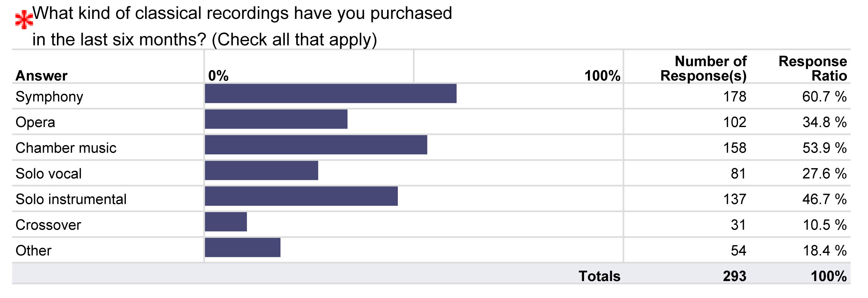868x298 pixels.
Task: Select the Solo instrumental bar
Action: tap(301, 196)
